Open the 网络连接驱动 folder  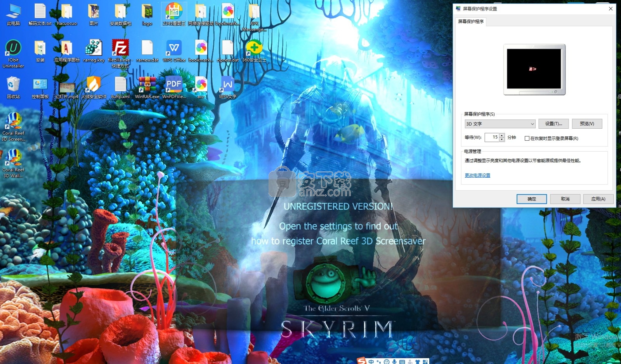click(201, 15)
